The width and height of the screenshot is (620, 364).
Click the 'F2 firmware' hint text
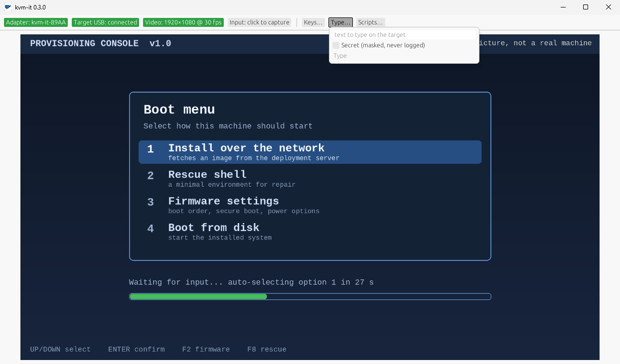click(206, 350)
